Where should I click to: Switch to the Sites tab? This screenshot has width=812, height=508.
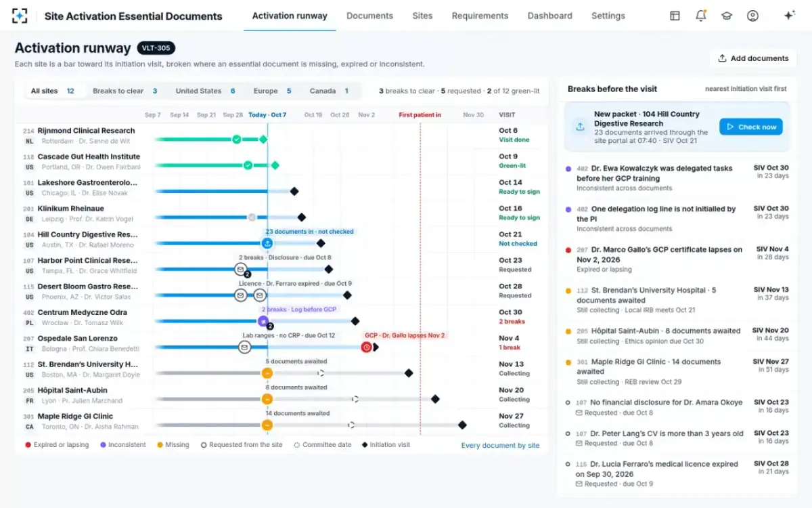tap(422, 16)
